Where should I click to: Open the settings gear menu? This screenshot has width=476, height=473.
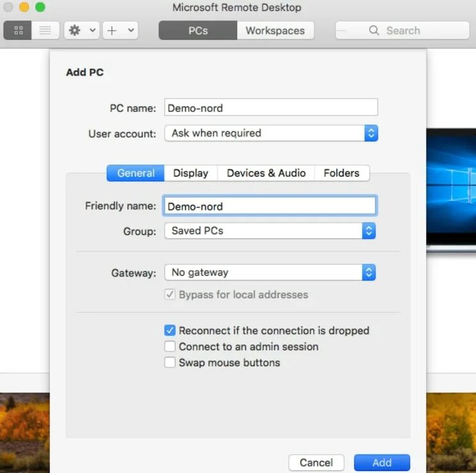75,30
